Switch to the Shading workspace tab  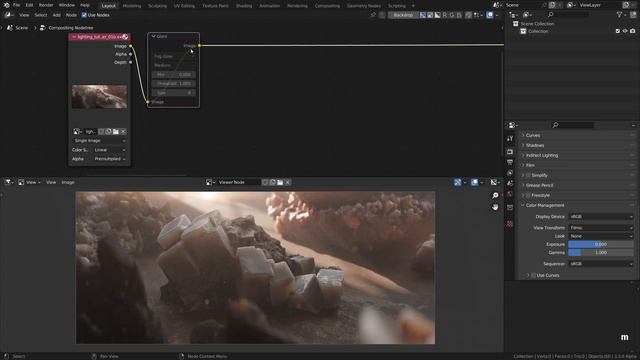[x=244, y=6]
